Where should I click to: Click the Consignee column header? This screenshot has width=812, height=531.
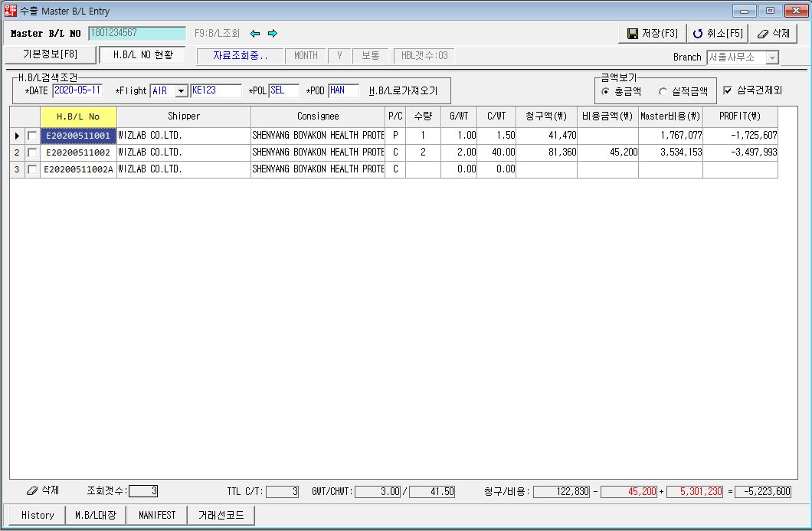click(318, 116)
